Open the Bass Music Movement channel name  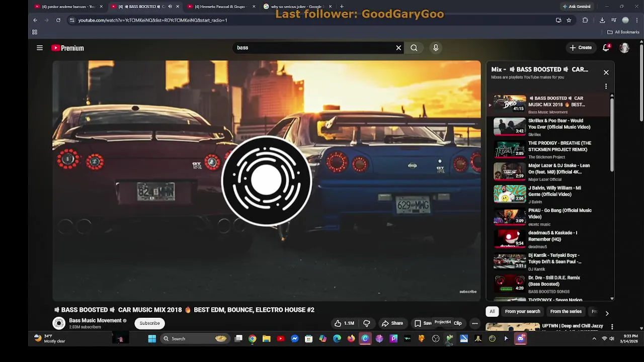95,320
